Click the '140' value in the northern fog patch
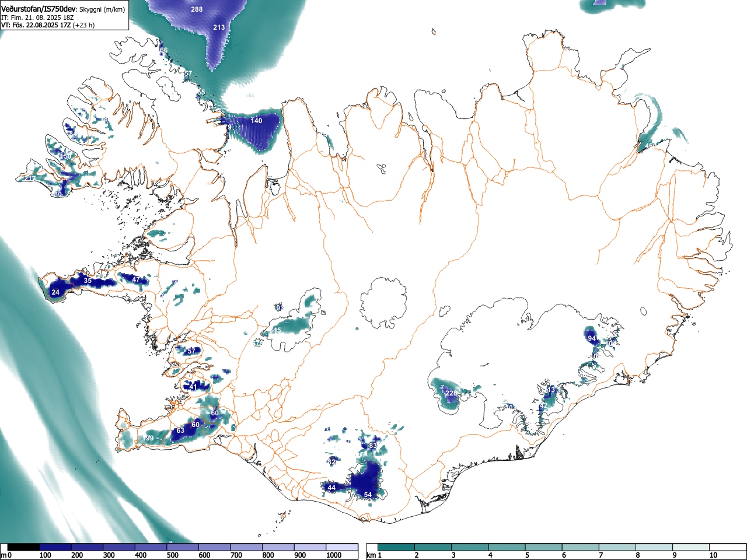747x560 pixels. click(x=256, y=121)
